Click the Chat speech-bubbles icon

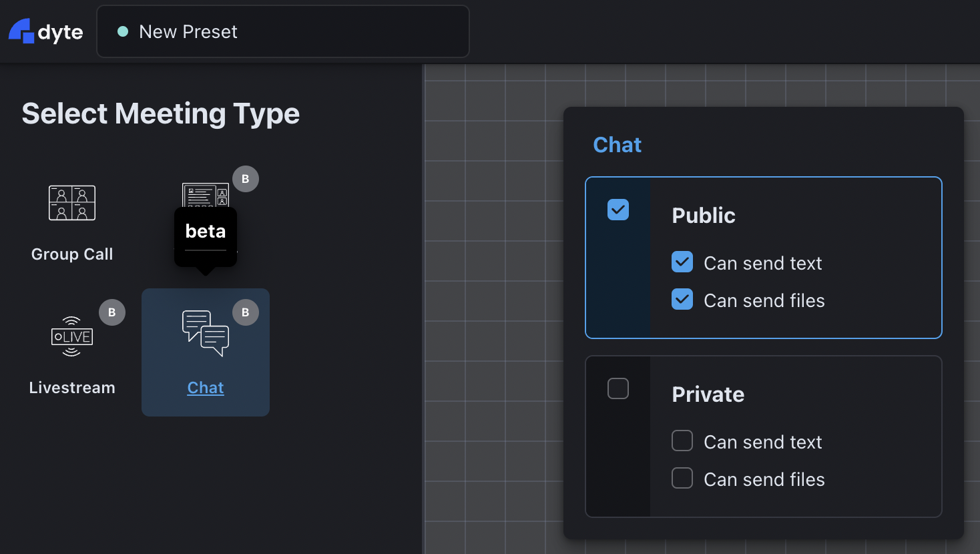click(205, 332)
